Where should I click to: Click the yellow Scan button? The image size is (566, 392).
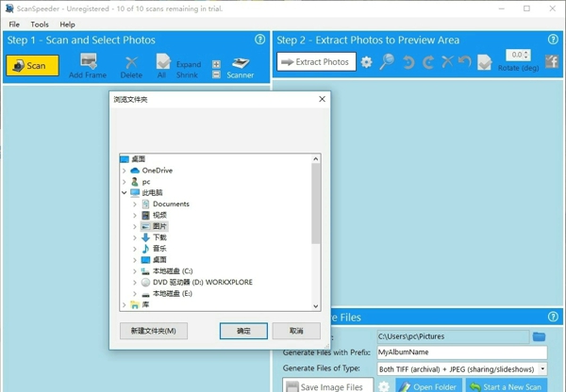[32, 65]
